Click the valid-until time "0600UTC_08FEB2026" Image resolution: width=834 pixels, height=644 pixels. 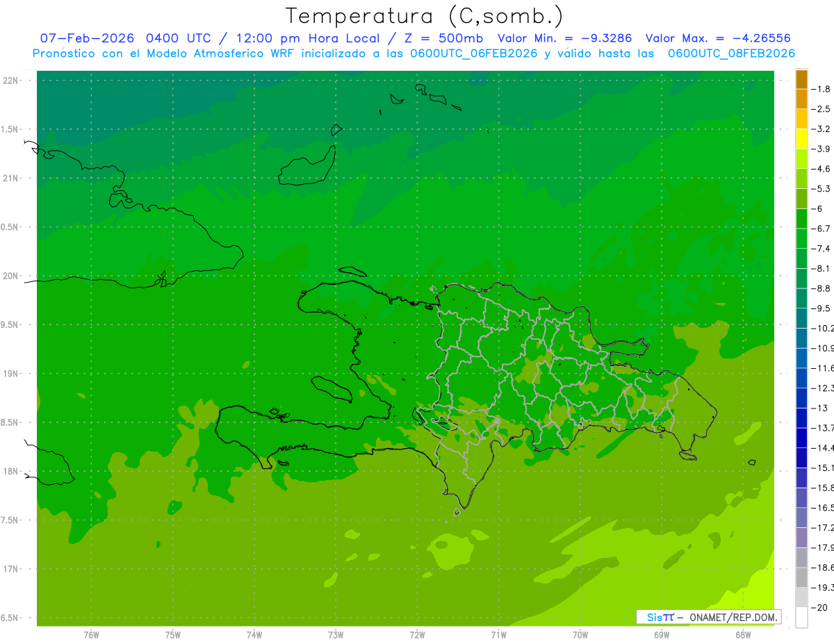coord(730,53)
